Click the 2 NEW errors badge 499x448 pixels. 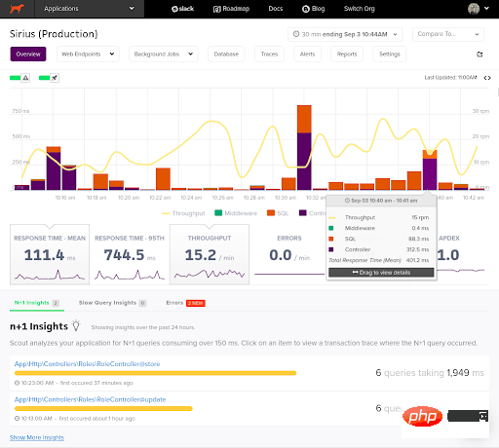pos(196,303)
